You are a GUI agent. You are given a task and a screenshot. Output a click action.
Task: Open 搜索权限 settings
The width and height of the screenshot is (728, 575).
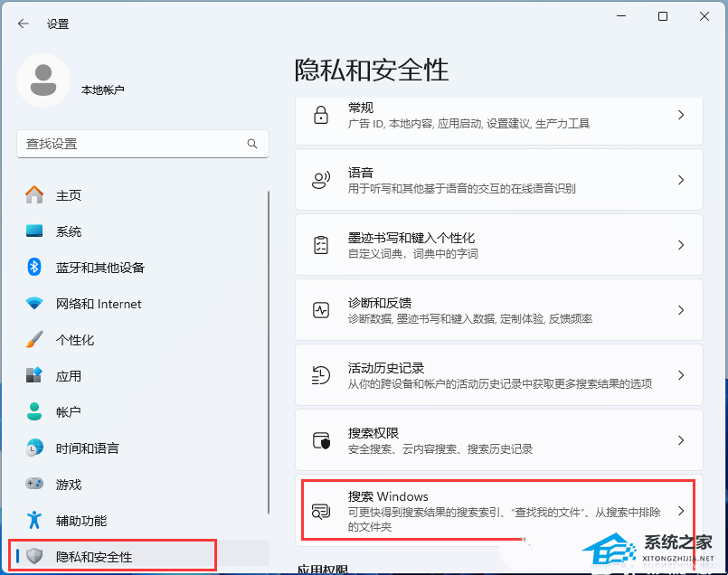point(498,440)
